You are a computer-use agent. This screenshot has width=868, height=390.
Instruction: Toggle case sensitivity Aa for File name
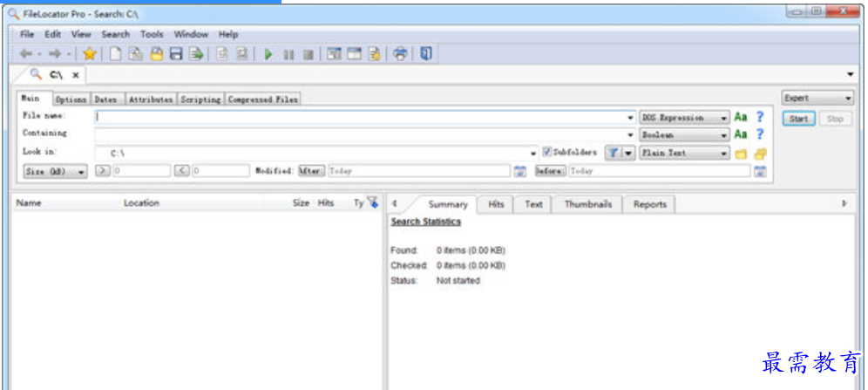click(740, 117)
